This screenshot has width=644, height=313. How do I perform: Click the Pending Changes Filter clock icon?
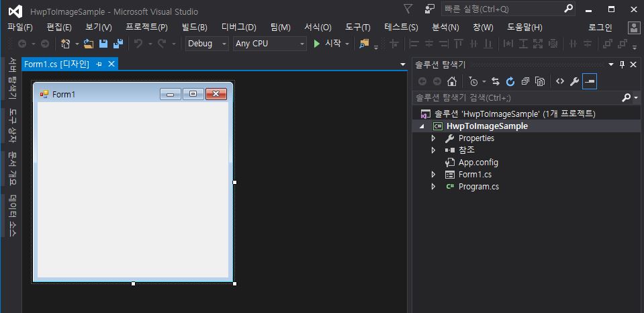pyautogui.click(x=473, y=81)
